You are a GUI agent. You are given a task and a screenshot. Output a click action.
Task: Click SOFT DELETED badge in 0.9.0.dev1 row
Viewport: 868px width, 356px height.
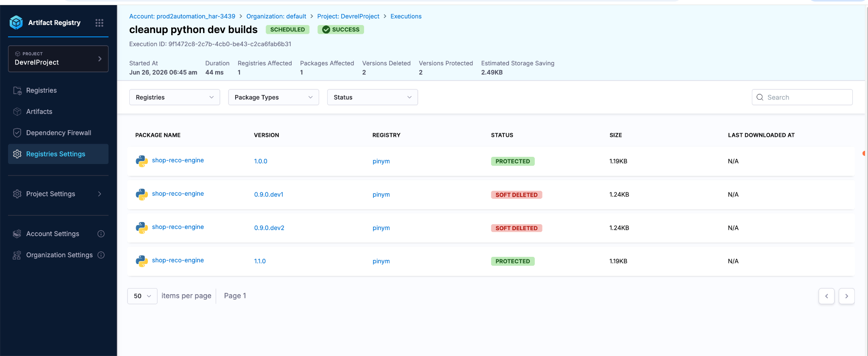(x=517, y=195)
